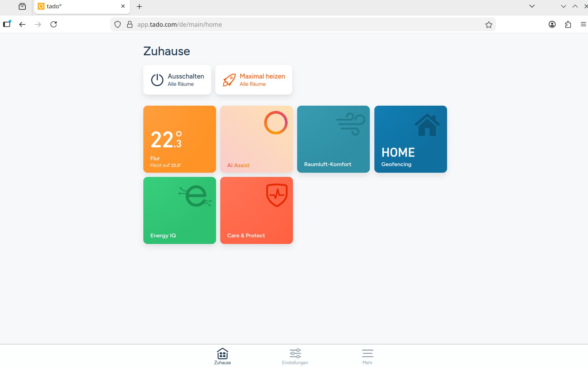Open the HOME Geofencing status text

pos(398,153)
